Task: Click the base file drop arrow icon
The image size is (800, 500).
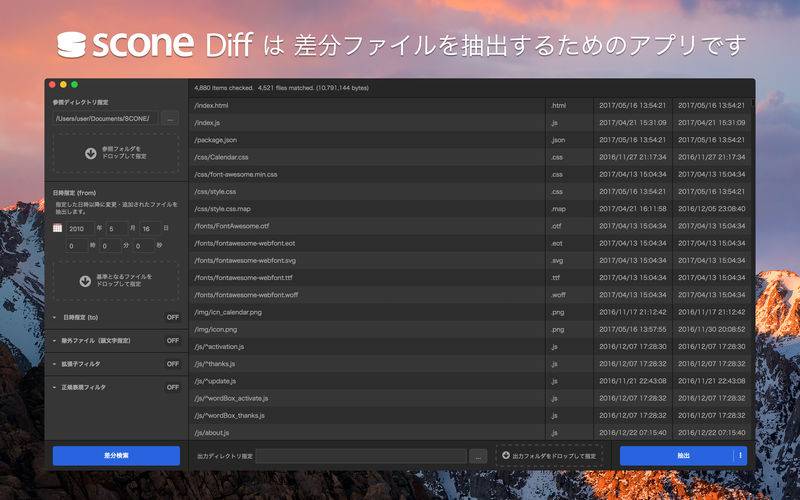Action: tap(85, 281)
